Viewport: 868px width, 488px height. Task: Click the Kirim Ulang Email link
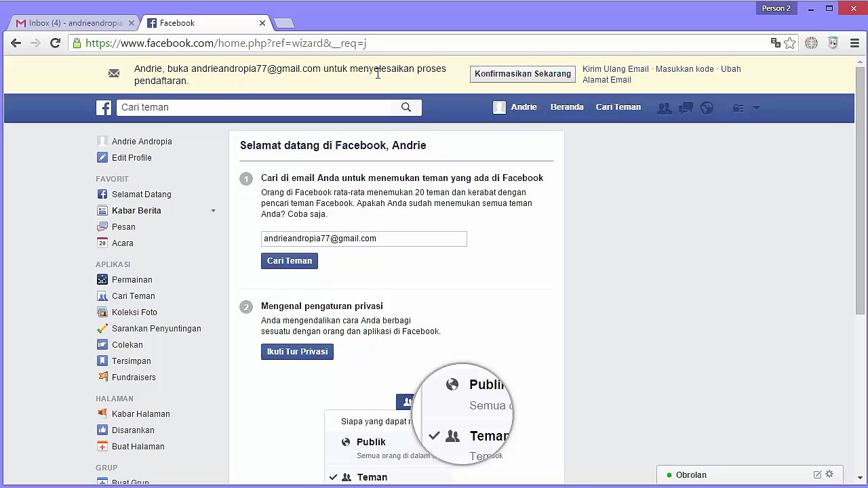click(x=616, y=69)
